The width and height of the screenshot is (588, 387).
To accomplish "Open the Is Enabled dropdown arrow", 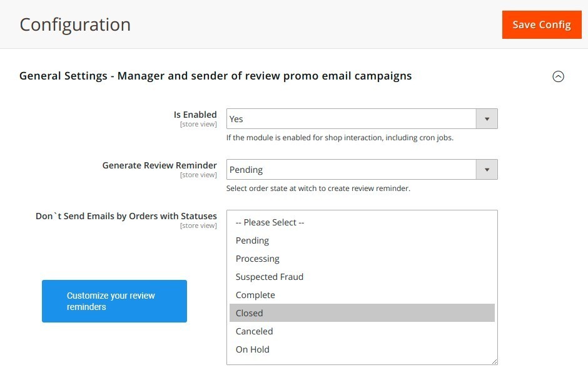I will (487, 118).
